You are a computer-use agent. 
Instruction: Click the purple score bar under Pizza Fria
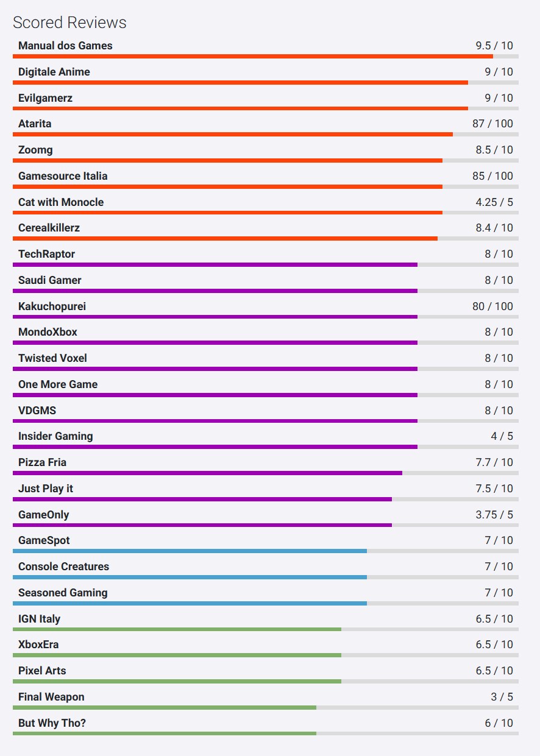click(x=207, y=473)
